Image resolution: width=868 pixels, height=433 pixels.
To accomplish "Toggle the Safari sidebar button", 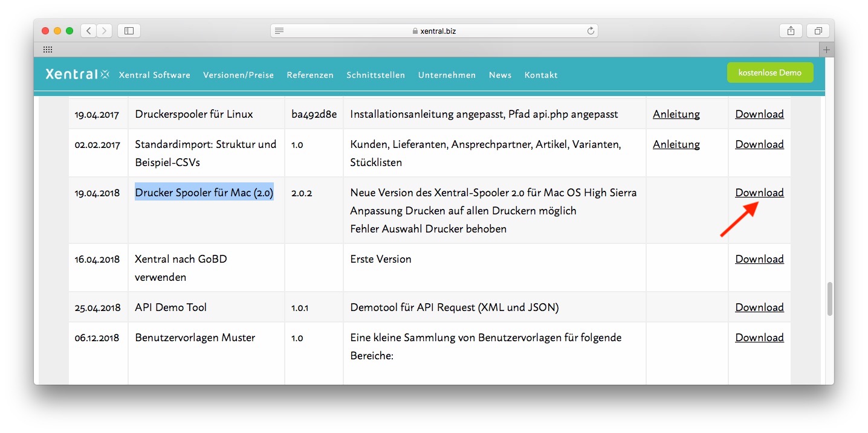I will [x=129, y=31].
